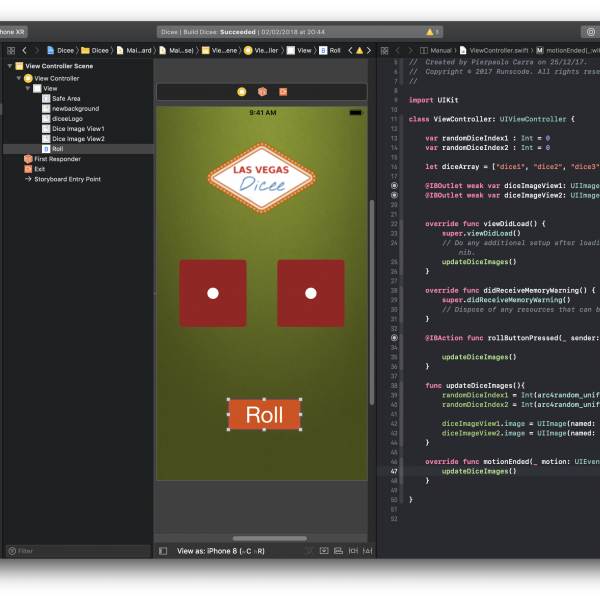Select Exit icon in scene dock
This screenshot has width=600, height=600.
click(283, 92)
